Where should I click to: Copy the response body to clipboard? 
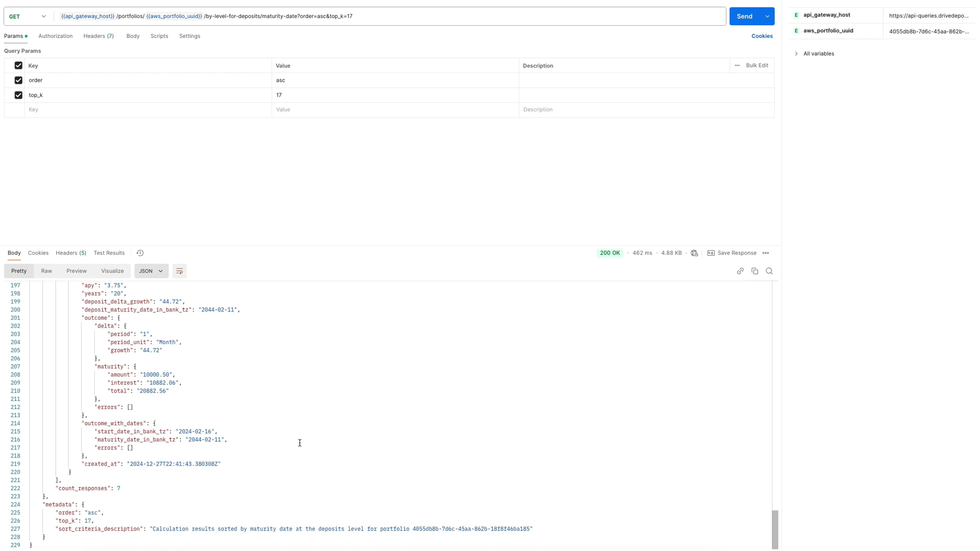click(x=755, y=271)
